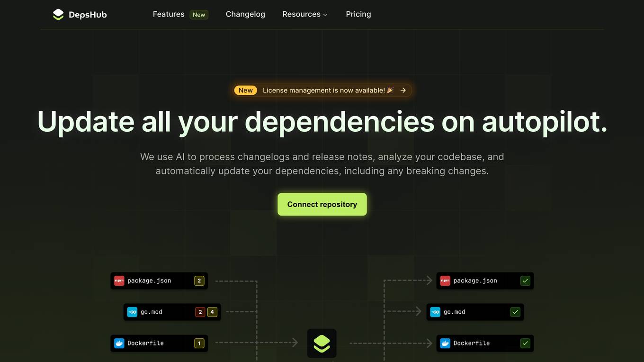Click the Connect repository button
Image resolution: width=644 pixels, height=362 pixels.
coord(322,204)
